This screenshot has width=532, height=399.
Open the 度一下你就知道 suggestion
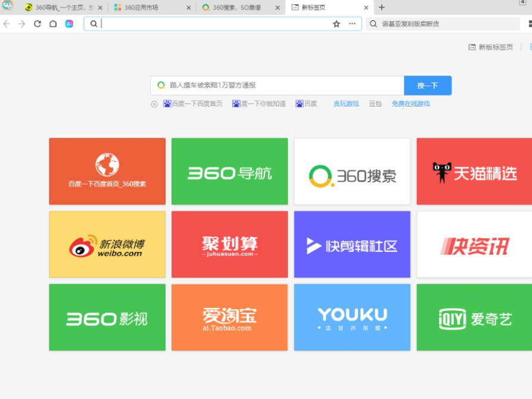259,104
